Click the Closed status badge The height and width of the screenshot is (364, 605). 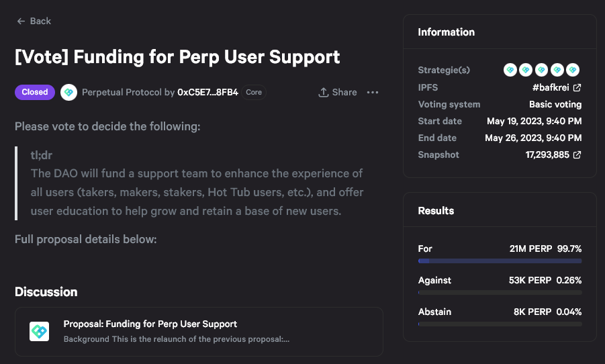(x=35, y=92)
